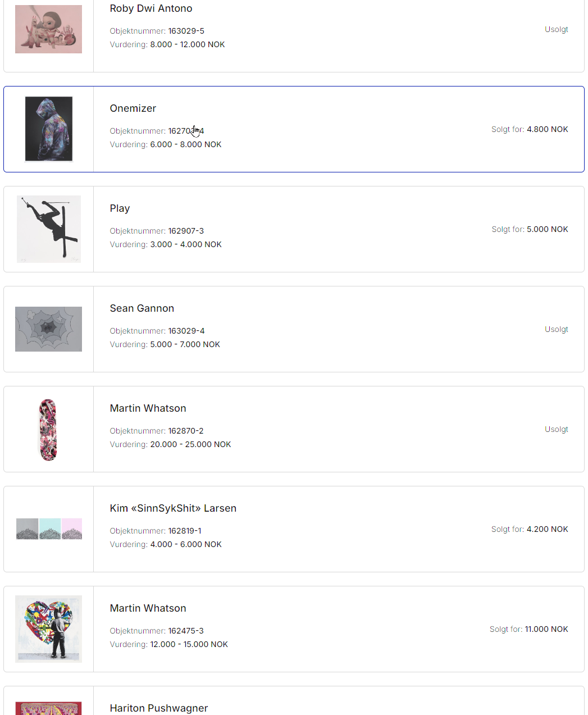Click the Kim Larsen three-panel thumbnail
This screenshot has height=715, width=588.
tap(49, 529)
